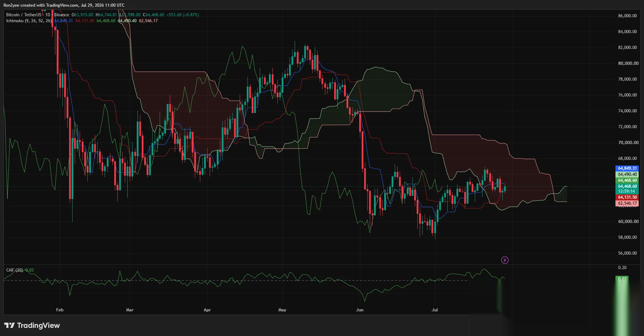Click the 68,000.00 price axis level
This screenshot has width=644, height=336.
(627, 158)
